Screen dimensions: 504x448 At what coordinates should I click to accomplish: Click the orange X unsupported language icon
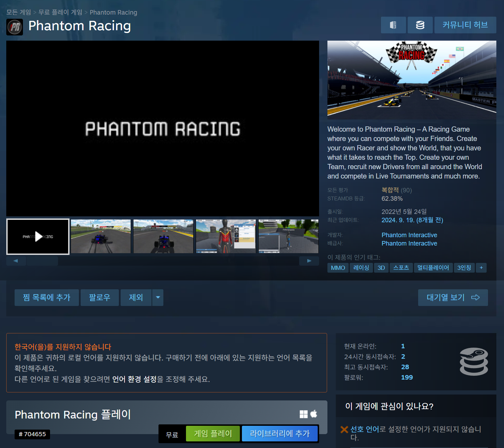[x=344, y=430]
